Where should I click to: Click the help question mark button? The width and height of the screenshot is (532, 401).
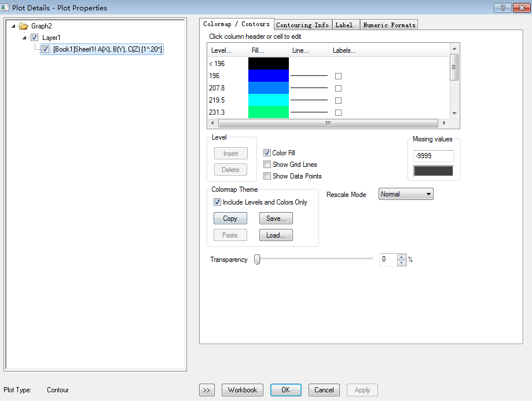pos(502,8)
